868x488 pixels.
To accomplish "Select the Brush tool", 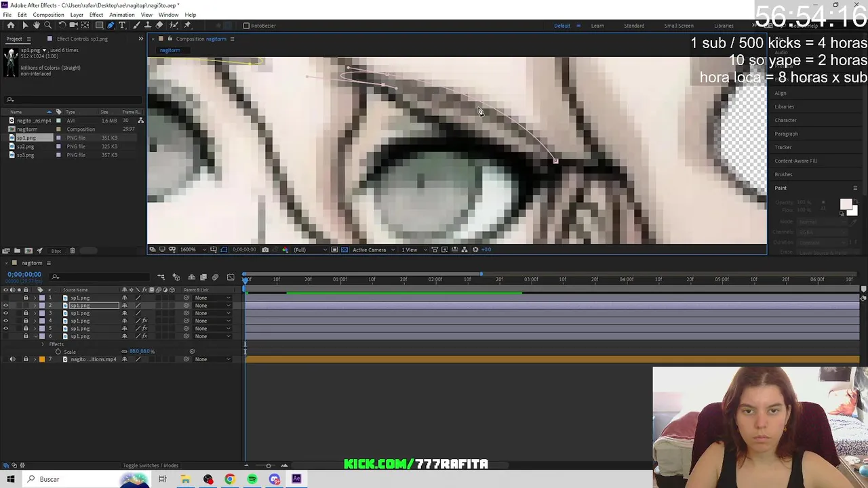I will click(136, 25).
